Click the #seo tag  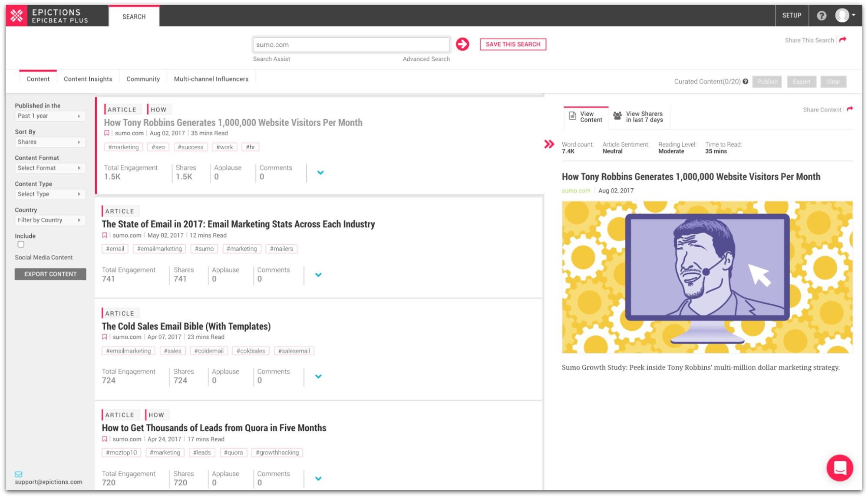(x=158, y=147)
